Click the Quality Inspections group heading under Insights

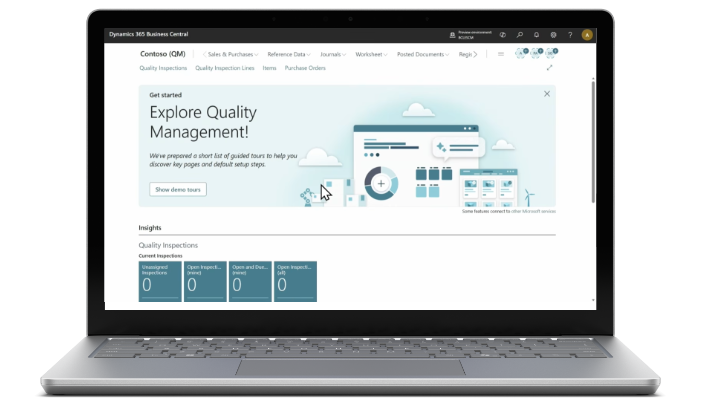pos(168,245)
